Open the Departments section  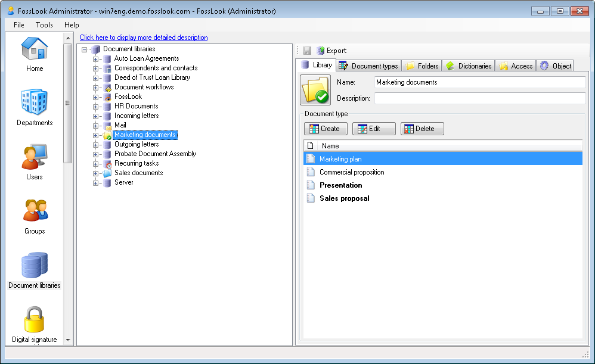[35, 107]
